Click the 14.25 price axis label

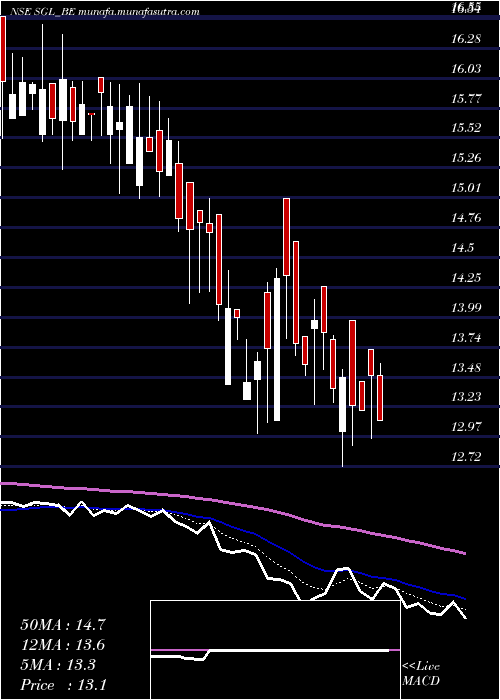[x=466, y=278]
